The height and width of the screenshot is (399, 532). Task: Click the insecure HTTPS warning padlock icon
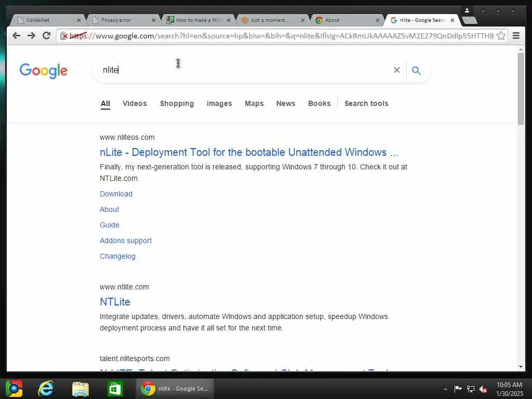64,36
